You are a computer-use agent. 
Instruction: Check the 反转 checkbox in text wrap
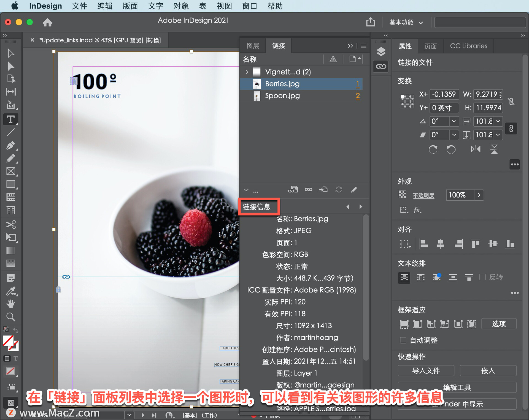coord(482,277)
